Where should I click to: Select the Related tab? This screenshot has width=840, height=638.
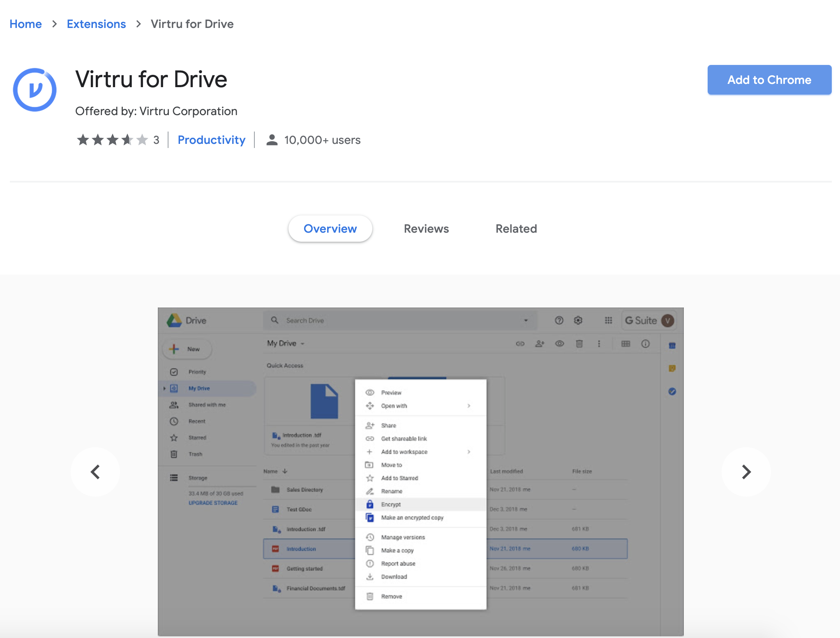coord(516,229)
